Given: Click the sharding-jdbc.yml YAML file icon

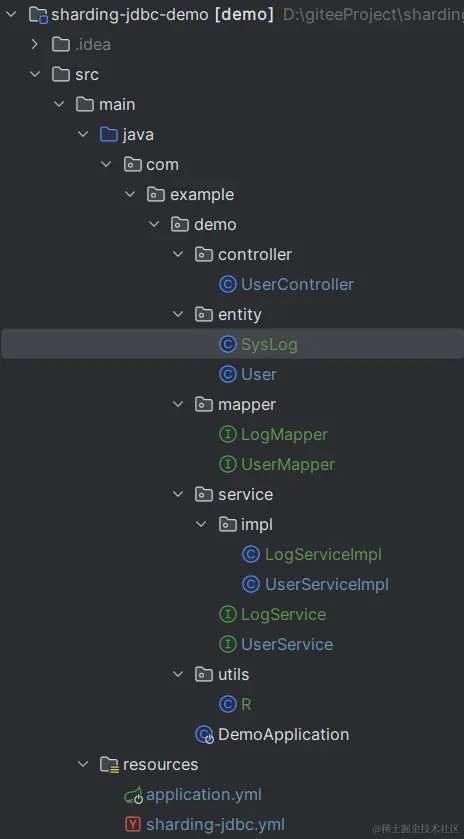Looking at the screenshot, I should [133, 825].
